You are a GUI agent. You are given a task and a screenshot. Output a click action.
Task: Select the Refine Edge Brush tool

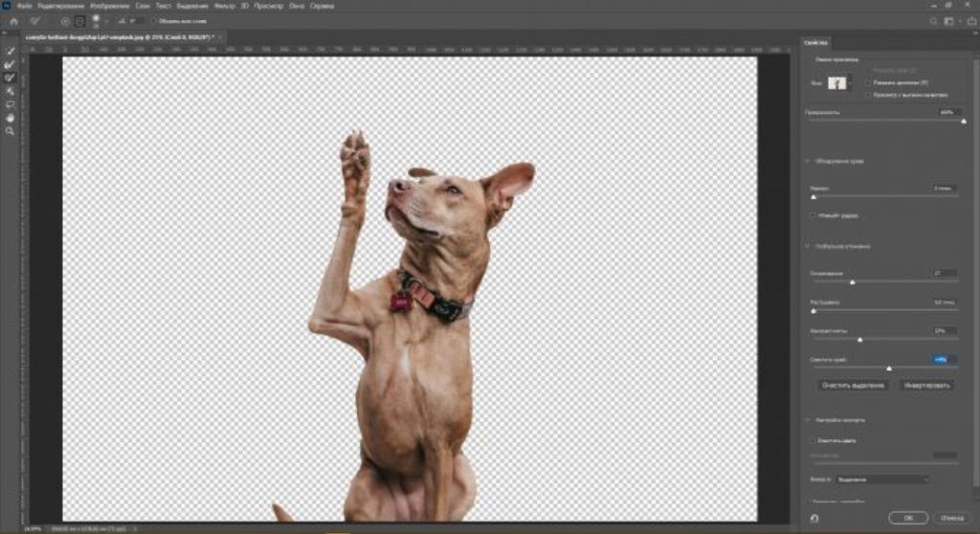click(11, 64)
